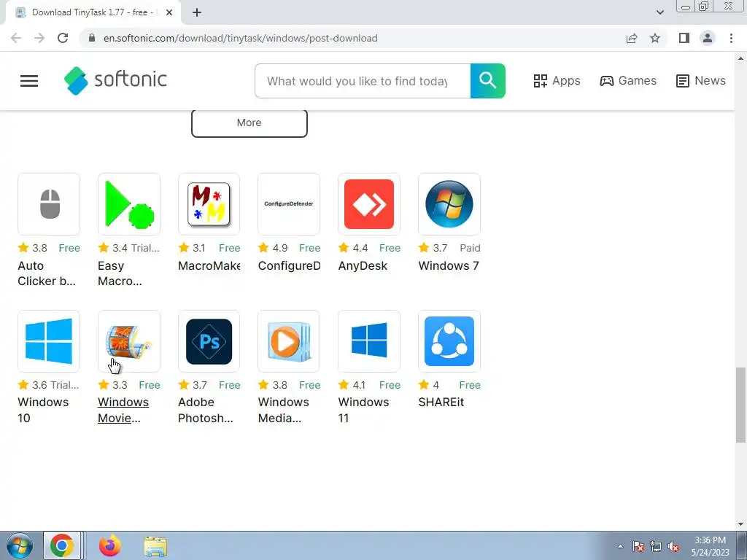Image resolution: width=747 pixels, height=560 pixels.
Task: Click the 'Auto Clicker b...' title link
Action: click(46, 273)
